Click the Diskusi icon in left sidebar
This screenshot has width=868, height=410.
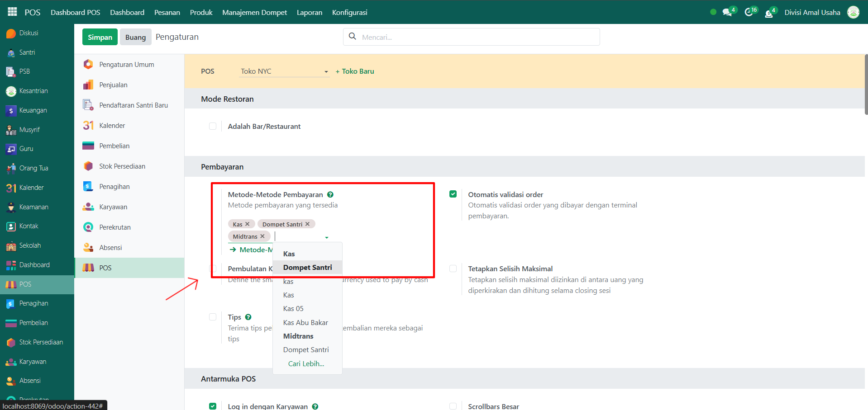11,33
